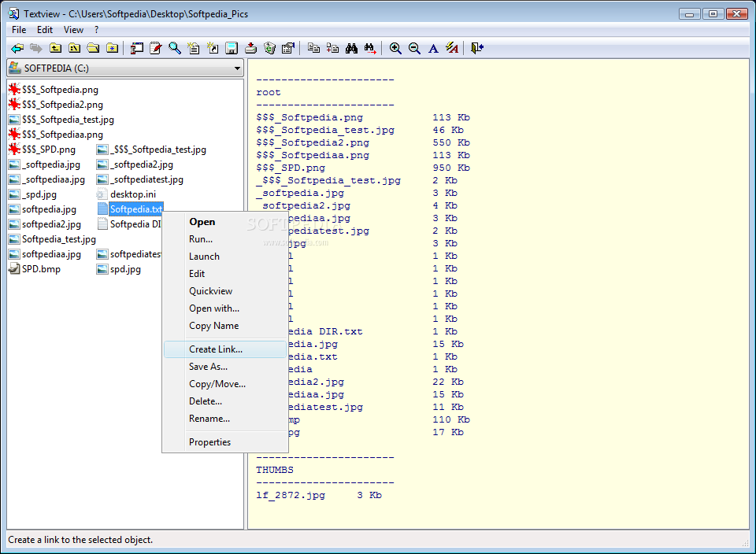Click the binoculars Find icon

[351, 48]
